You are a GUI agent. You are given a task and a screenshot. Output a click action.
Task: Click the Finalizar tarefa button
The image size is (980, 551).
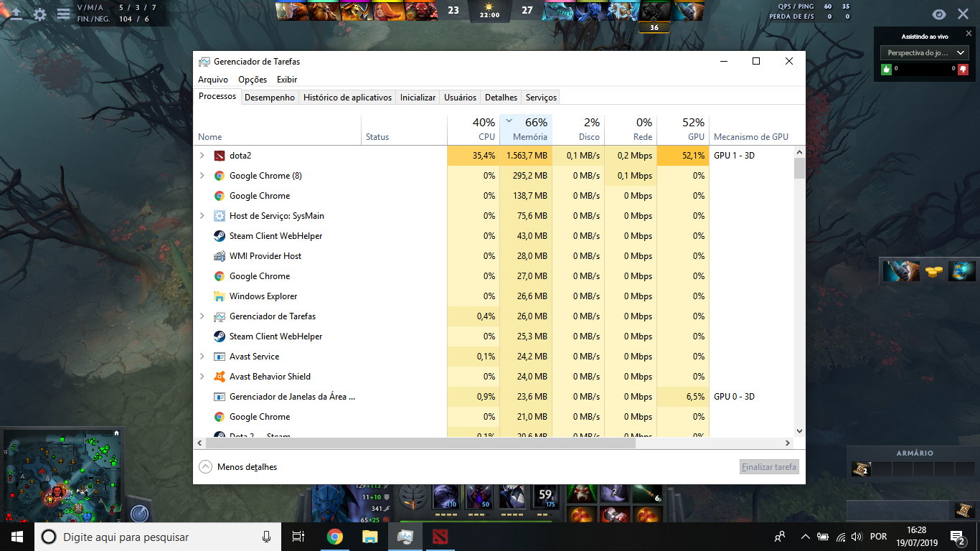[x=769, y=466]
